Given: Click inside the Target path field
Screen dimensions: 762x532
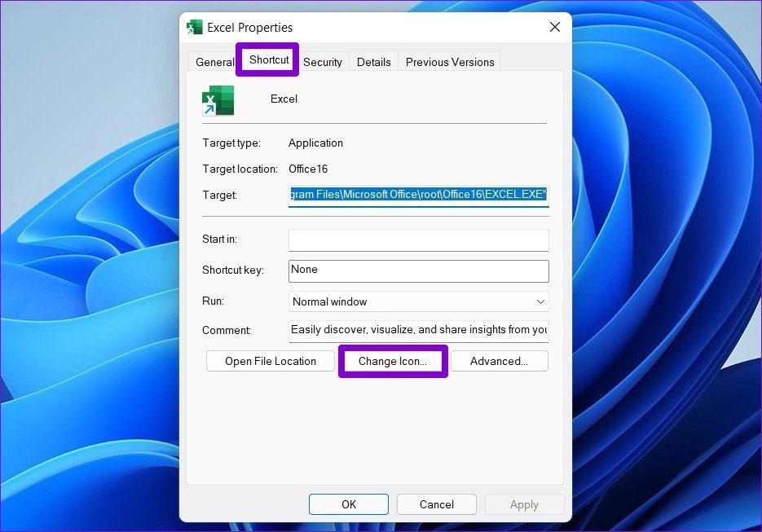Looking at the screenshot, I should point(418,196).
